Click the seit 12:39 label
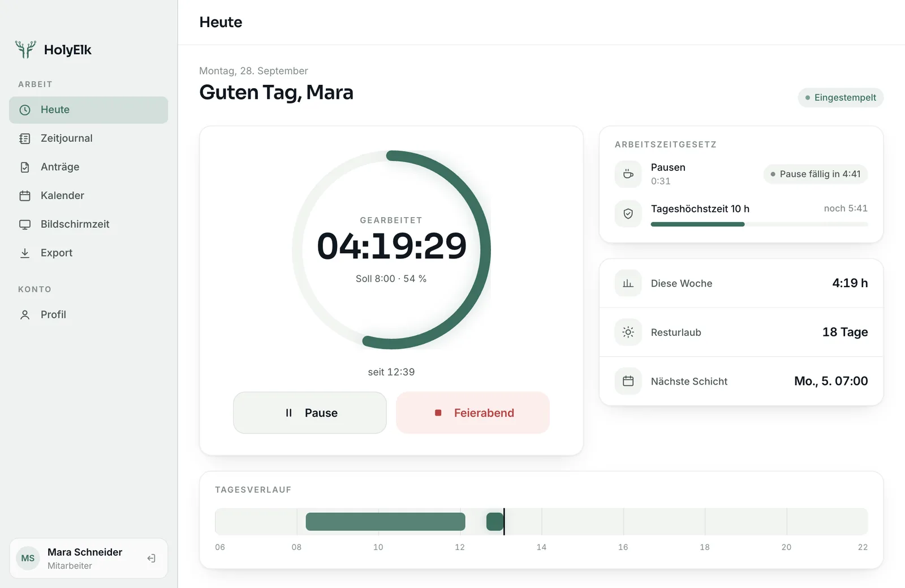This screenshot has width=905, height=588. (x=391, y=372)
